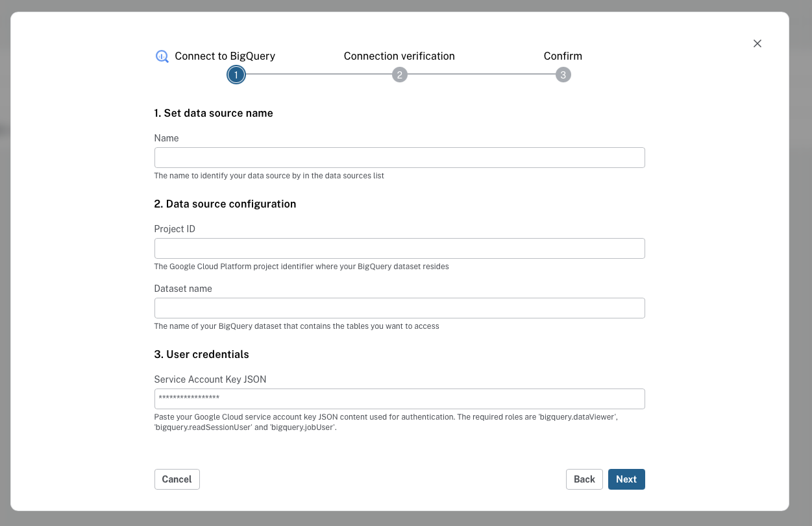Select step 3 circle in the progress stepper
The image size is (812, 526).
point(563,75)
